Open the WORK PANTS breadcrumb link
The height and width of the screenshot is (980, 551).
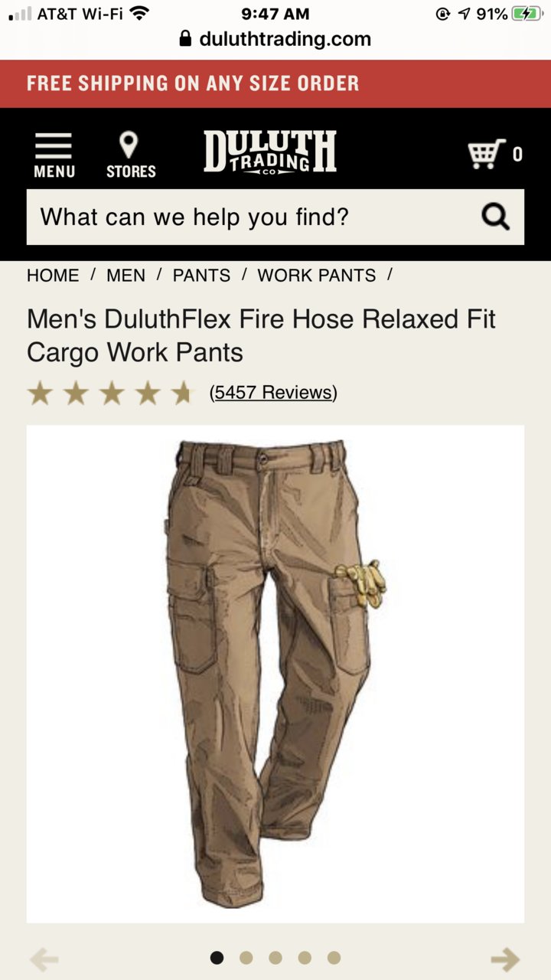coord(317,276)
